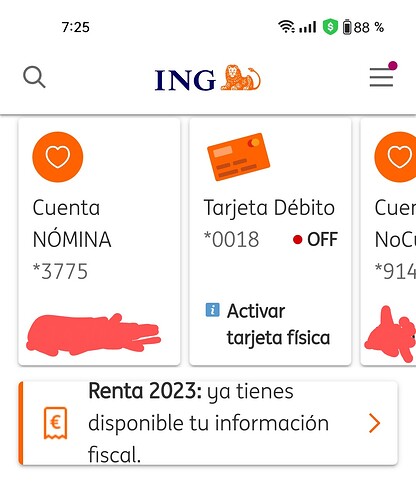This screenshot has width=416, height=499.
Task: Tap the euro receipt icon
Action: click(x=56, y=423)
